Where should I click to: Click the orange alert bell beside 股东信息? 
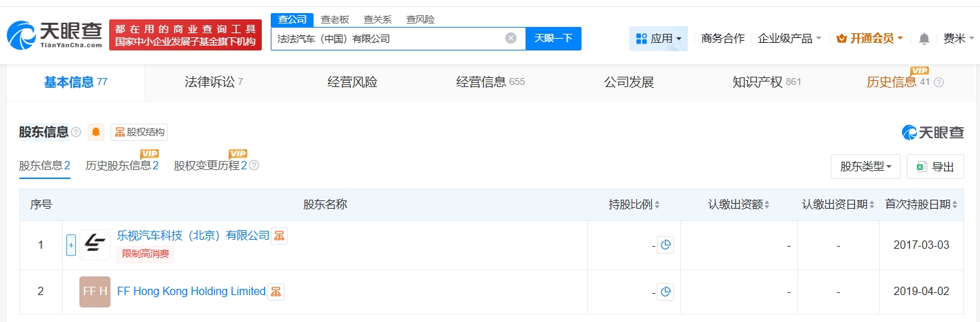[96, 132]
